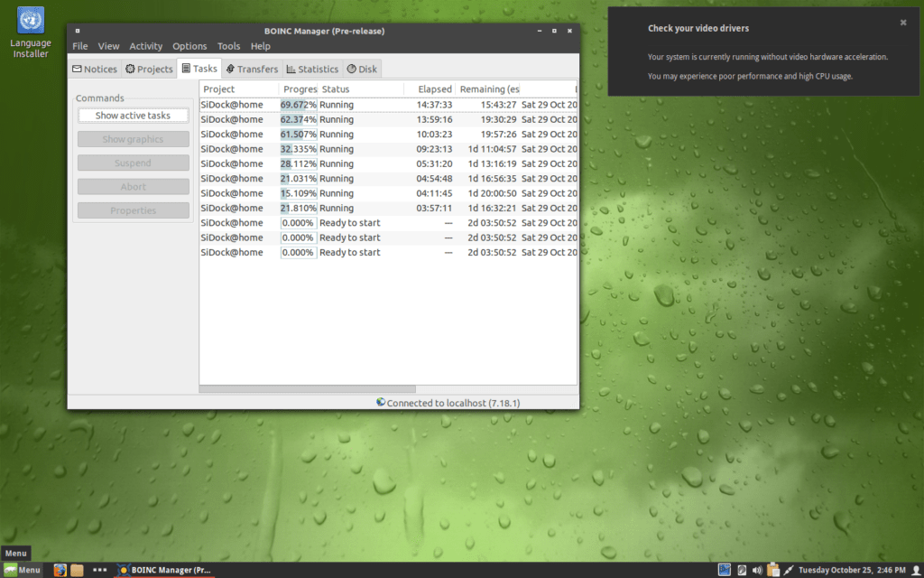Sort by the Project column header

click(238, 89)
